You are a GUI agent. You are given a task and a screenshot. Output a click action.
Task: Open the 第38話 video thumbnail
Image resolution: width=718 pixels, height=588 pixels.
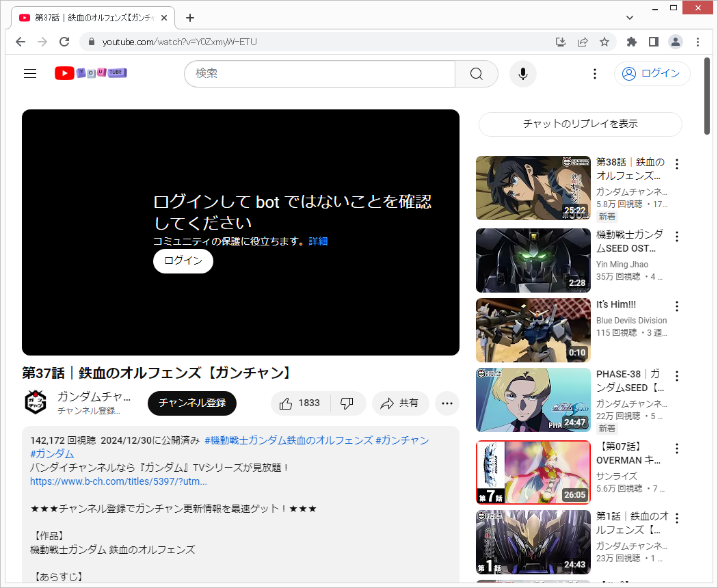pos(533,188)
